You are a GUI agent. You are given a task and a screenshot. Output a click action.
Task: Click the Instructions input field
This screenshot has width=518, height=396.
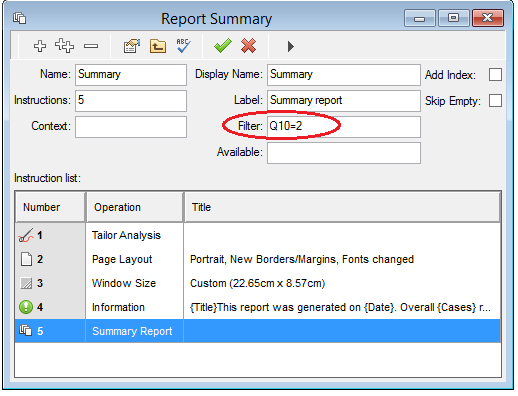pos(131,101)
